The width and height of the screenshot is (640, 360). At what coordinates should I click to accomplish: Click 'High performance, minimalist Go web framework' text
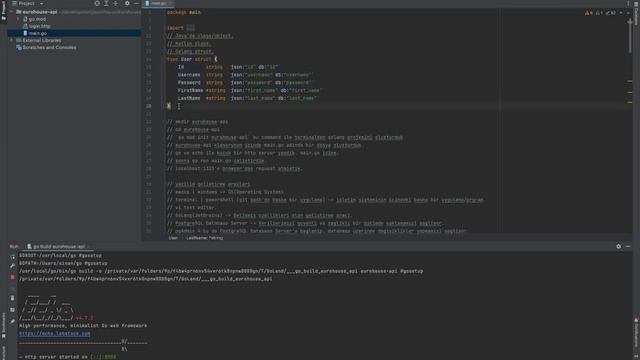pyautogui.click(x=83, y=326)
